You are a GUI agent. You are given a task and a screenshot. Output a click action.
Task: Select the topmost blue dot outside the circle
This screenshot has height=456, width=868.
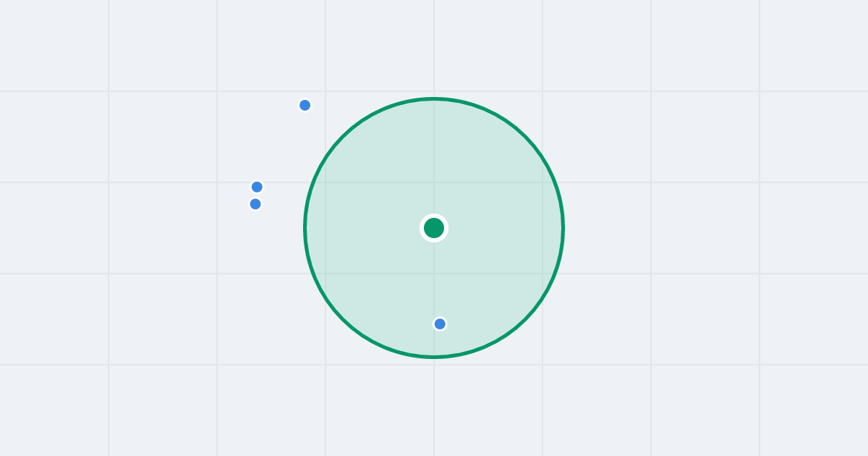click(305, 105)
